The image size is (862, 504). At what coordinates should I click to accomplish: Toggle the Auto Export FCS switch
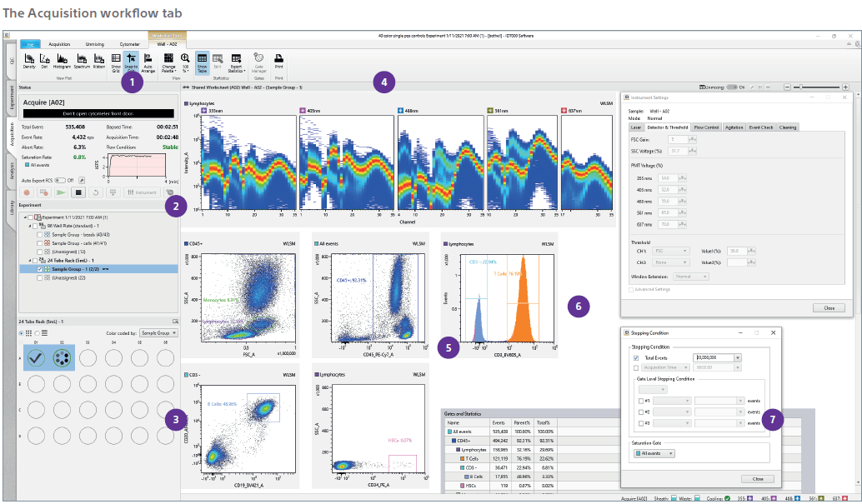coord(60,179)
